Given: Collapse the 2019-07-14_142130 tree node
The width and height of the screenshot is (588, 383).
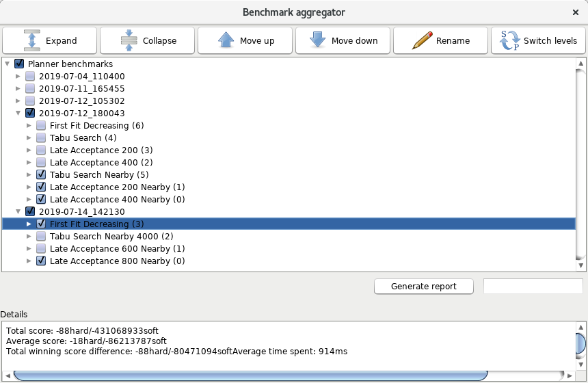Looking at the screenshot, I should tap(18, 212).
